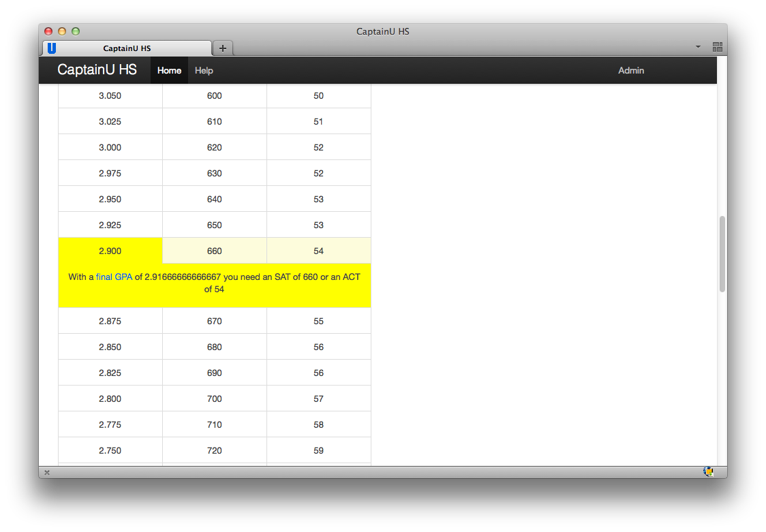Select GPA cell 2.775
The width and height of the screenshot is (766, 532).
point(110,424)
